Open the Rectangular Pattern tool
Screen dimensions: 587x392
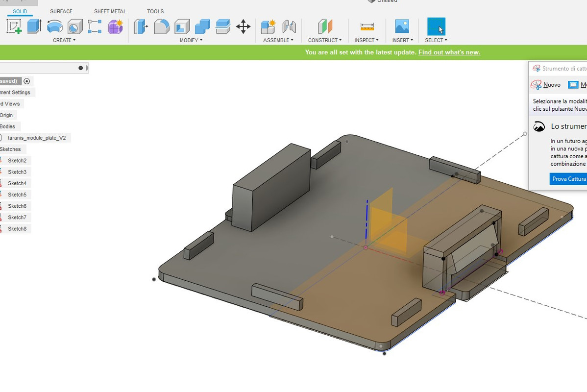click(95, 26)
